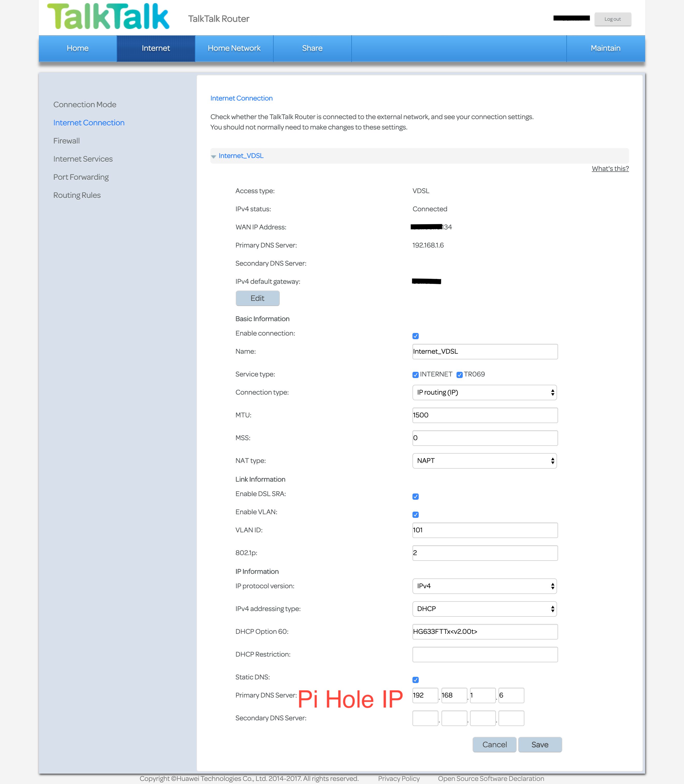
Task: Click the status Primary DNS value 192.168.1.6
Action: point(428,245)
